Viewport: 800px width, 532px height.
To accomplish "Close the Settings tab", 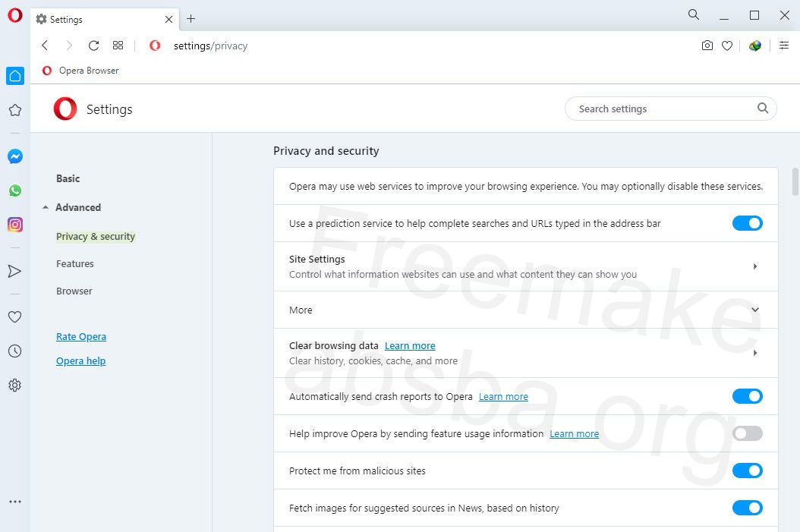I will click(169, 20).
